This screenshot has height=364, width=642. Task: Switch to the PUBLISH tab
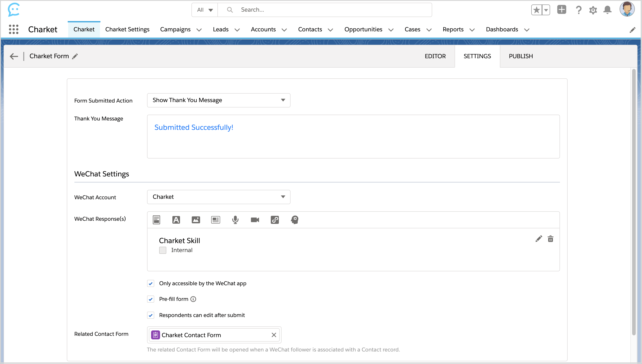coord(521,56)
